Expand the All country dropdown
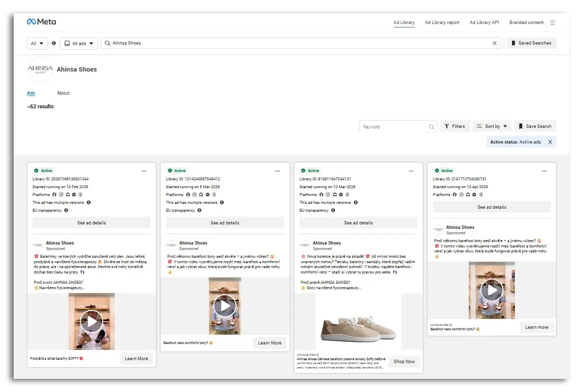 pyautogui.click(x=37, y=43)
